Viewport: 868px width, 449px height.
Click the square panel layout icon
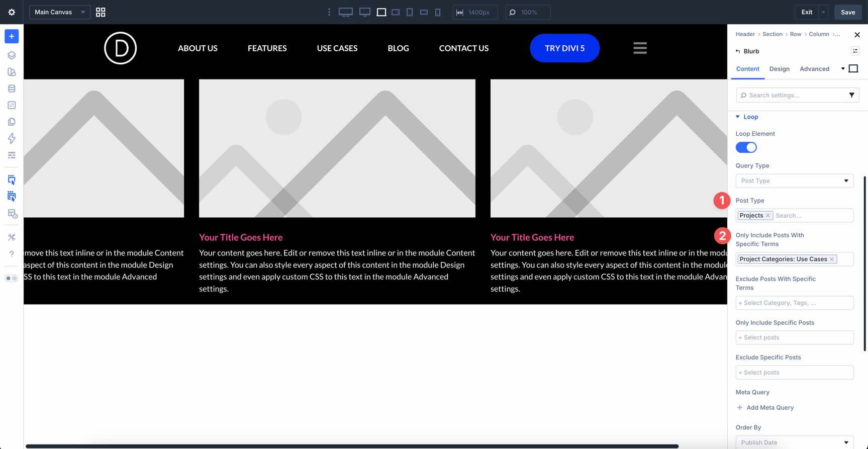tap(853, 68)
